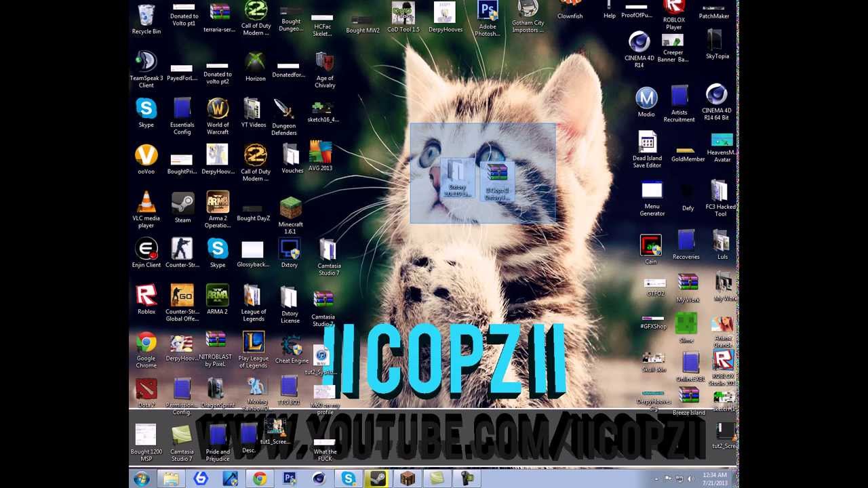868x488 pixels.
Task: Select the Luls folder
Action: 722,245
